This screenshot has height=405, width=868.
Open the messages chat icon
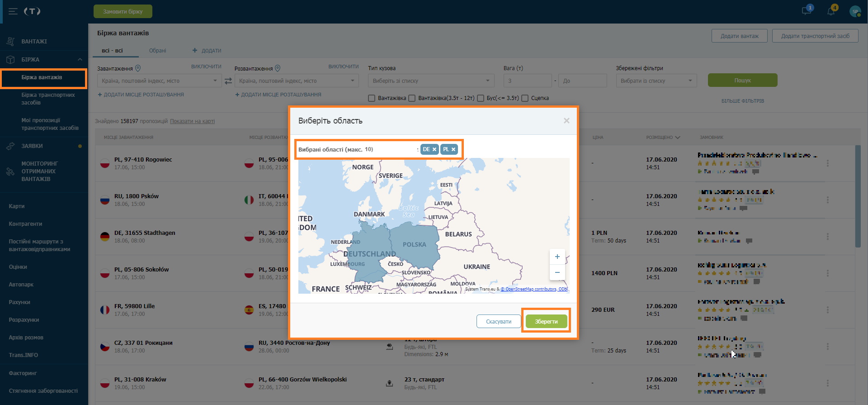click(x=807, y=11)
